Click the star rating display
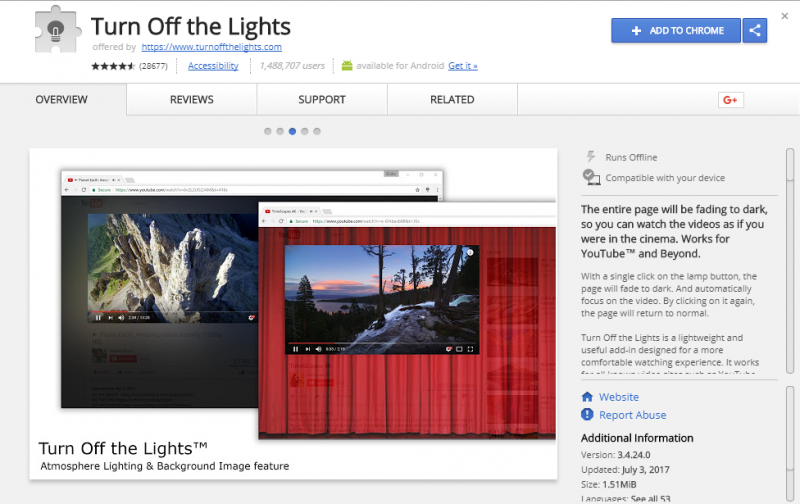This screenshot has width=800, height=504. (113, 66)
